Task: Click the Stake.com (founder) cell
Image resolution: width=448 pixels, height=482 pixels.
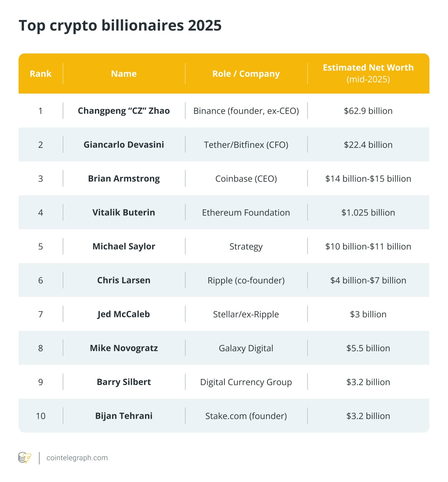Action: (246, 416)
